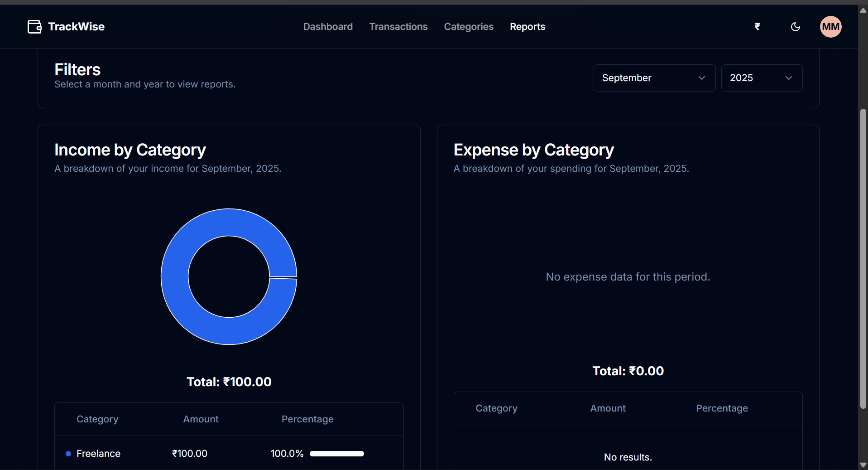
Task: Toggle dark mode with moon icon
Action: click(x=795, y=27)
